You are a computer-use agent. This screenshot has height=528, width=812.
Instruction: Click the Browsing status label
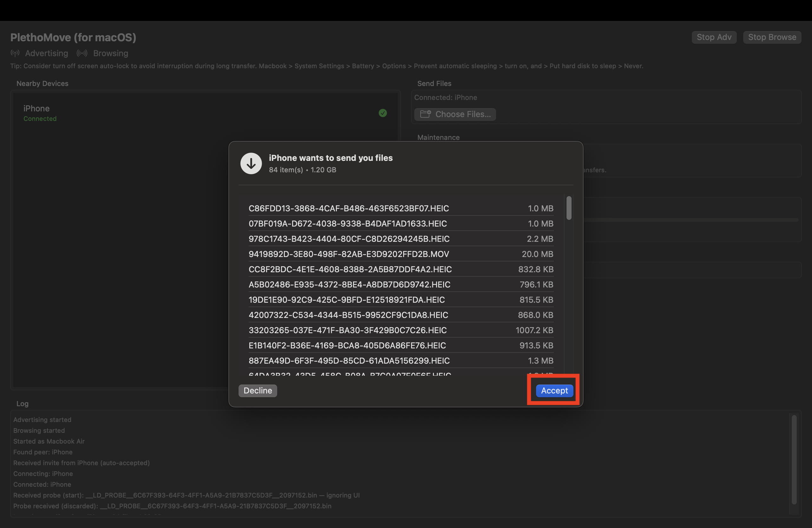(111, 53)
